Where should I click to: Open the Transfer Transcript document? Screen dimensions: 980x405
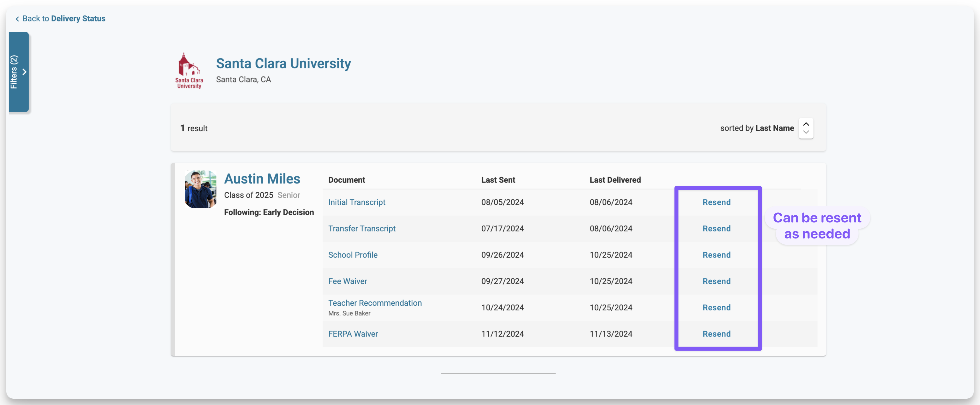(362, 228)
